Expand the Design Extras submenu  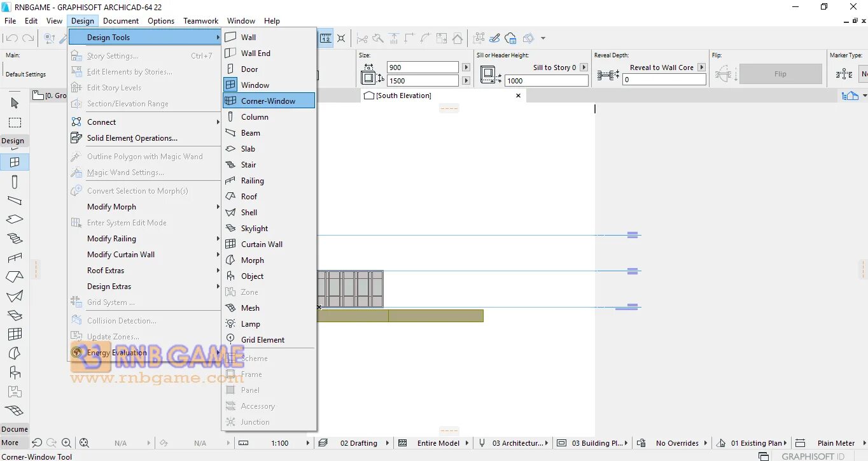click(x=144, y=286)
